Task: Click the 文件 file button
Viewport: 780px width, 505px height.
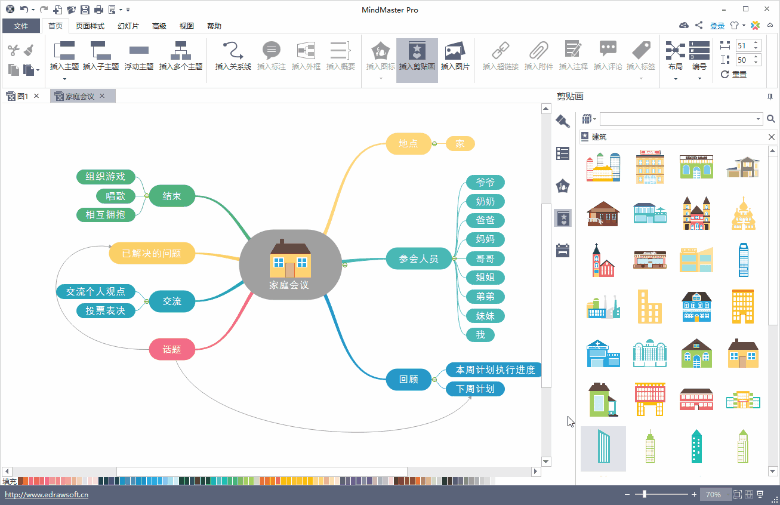Action: click(x=21, y=25)
